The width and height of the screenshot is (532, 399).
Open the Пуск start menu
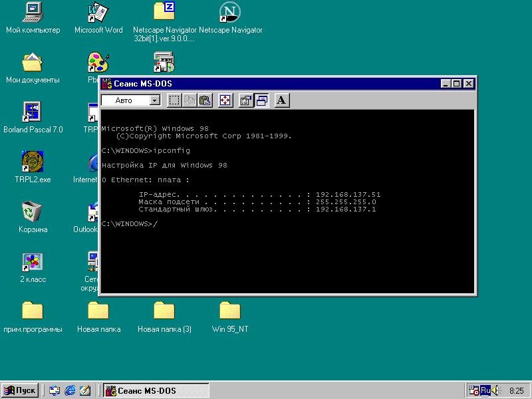(x=20, y=390)
